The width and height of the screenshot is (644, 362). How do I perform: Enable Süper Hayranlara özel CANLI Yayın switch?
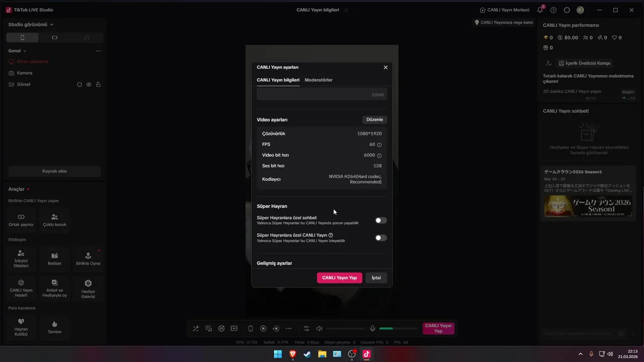[381, 238]
